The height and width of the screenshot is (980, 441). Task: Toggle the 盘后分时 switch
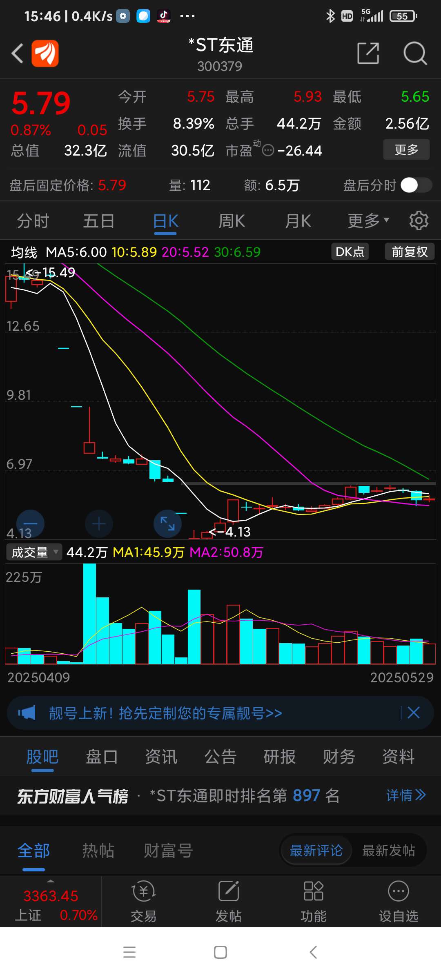[416, 185]
